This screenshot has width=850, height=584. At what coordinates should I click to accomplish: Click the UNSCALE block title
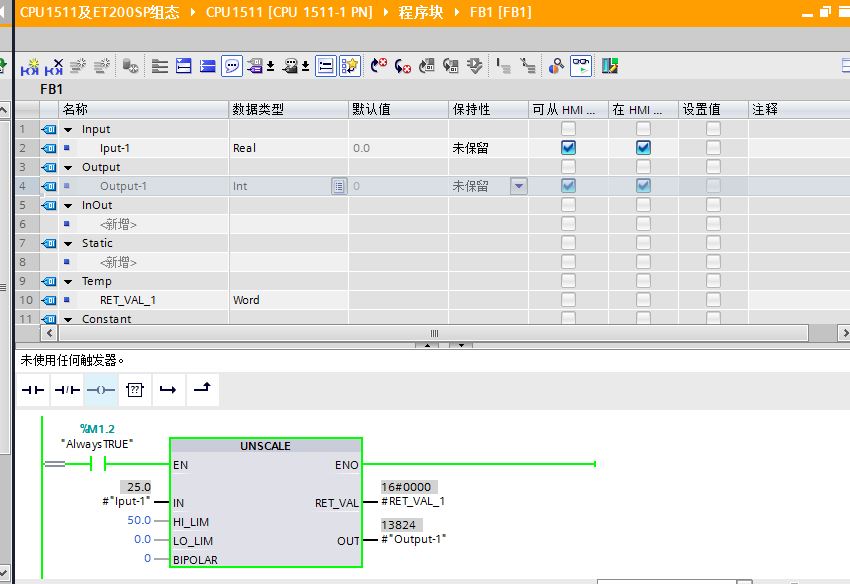[266, 446]
